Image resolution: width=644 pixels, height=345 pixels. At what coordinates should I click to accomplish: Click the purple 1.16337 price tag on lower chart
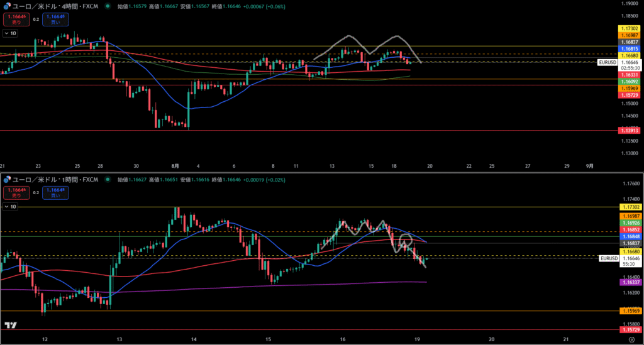click(x=629, y=283)
